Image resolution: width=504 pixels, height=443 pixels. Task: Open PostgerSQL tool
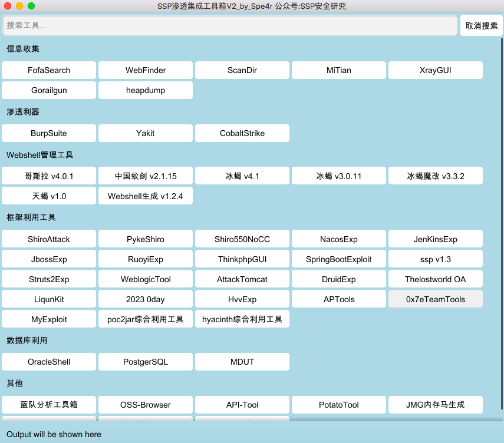pos(146,362)
